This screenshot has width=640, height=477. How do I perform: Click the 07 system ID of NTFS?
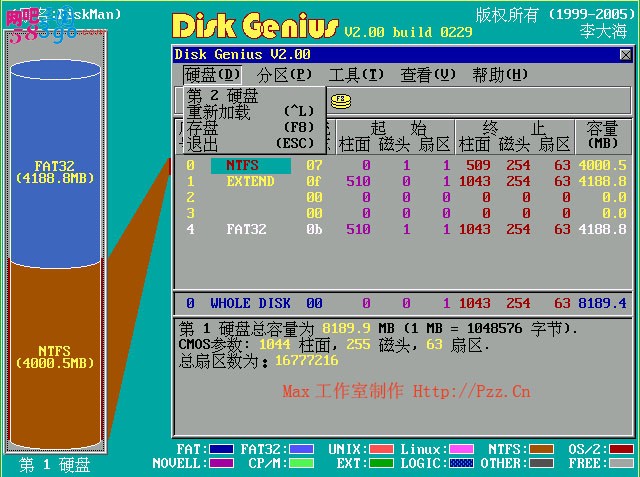(x=314, y=165)
